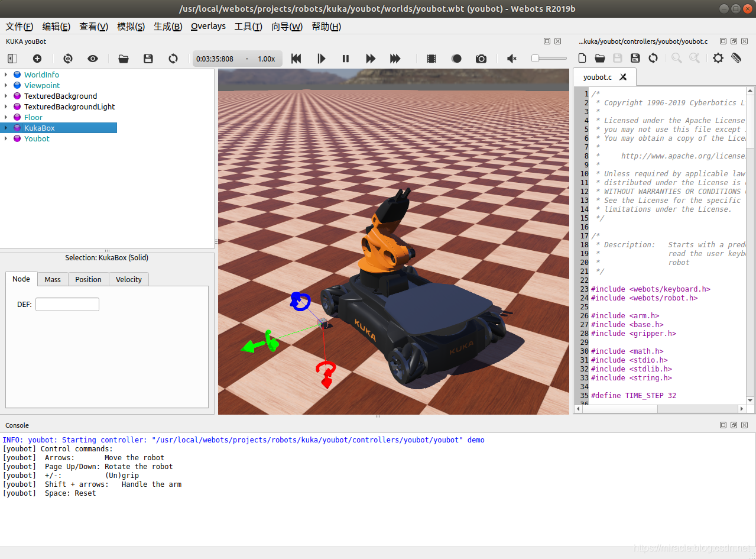Viewport: 756px width, 559px height.
Task: Click the DEF input field
Action: tap(67, 304)
